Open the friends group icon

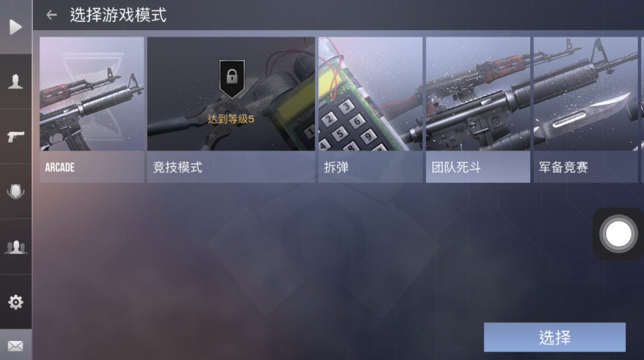[15, 247]
